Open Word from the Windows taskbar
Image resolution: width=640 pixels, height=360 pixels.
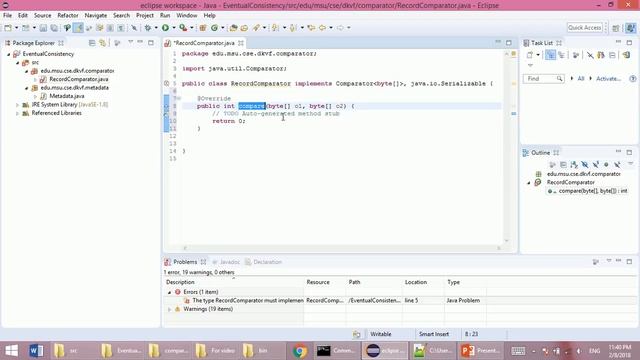(x=36, y=351)
